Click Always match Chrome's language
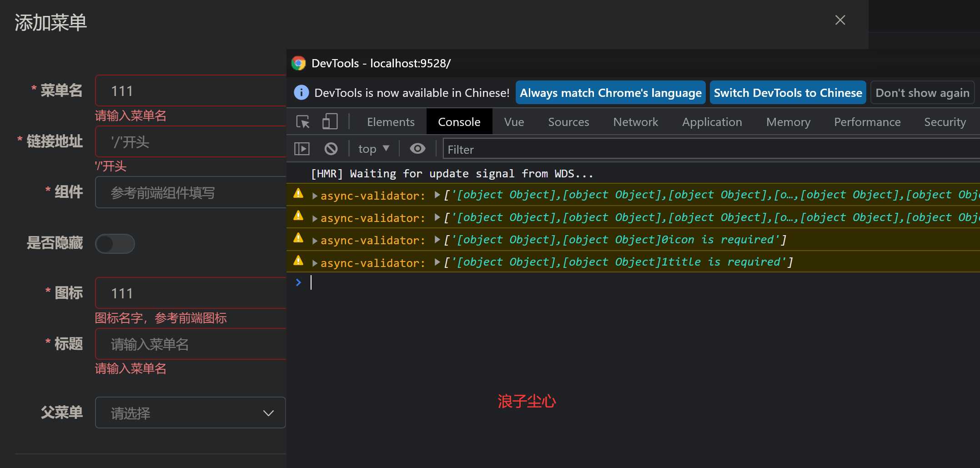 pyautogui.click(x=610, y=93)
